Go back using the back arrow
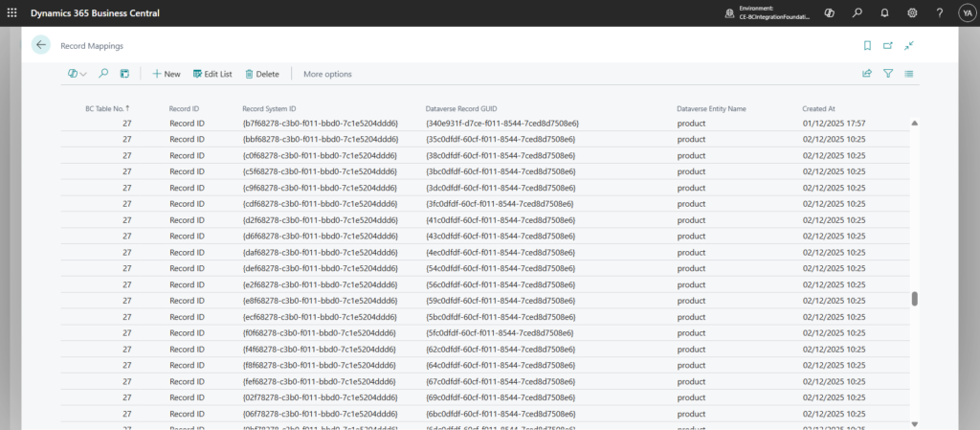The width and height of the screenshot is (980, 430). pyautogui.click(x=40, y=45)
